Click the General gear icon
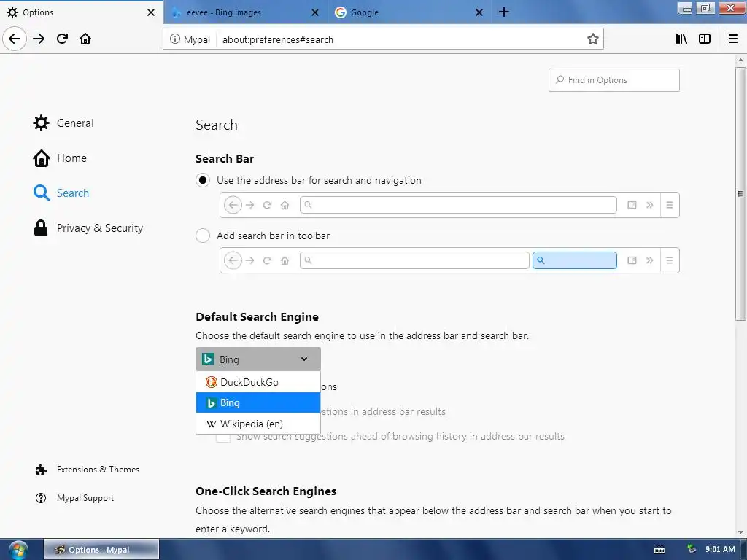This screenshot has height=560, width=747. [x=41, y=122]
